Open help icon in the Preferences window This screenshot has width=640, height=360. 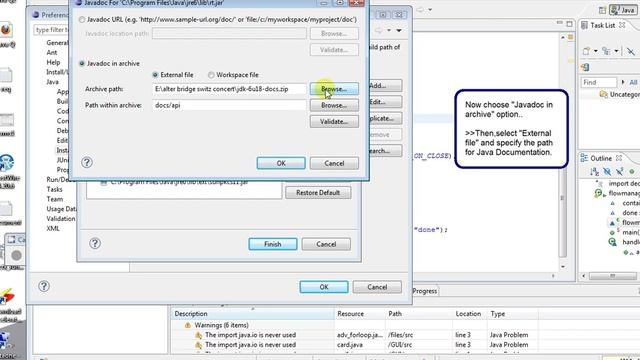coord(44,286)
